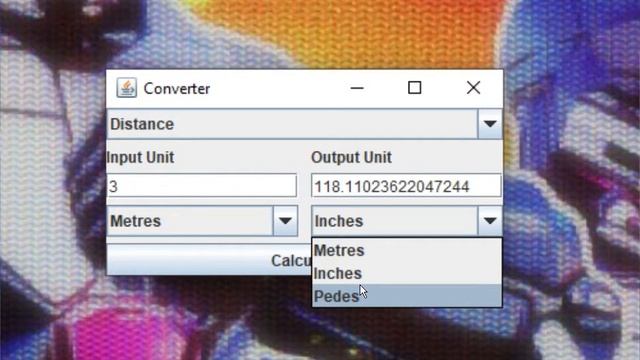Click the Calculate button
640x360 pixels.
coord(209,260)
